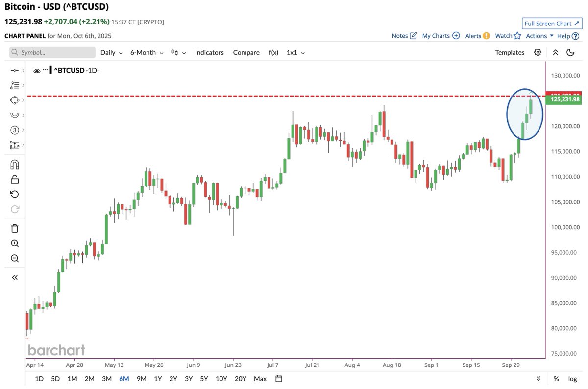Click the Symbol search field
The height and width of the screenshot is (389, 588).
tap(52, 52)
